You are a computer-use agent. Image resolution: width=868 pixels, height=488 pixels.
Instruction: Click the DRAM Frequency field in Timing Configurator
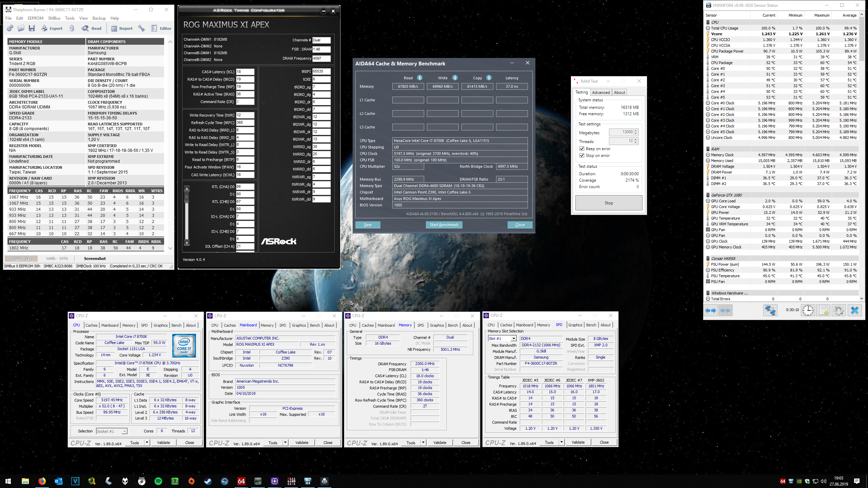pos(321,58)
